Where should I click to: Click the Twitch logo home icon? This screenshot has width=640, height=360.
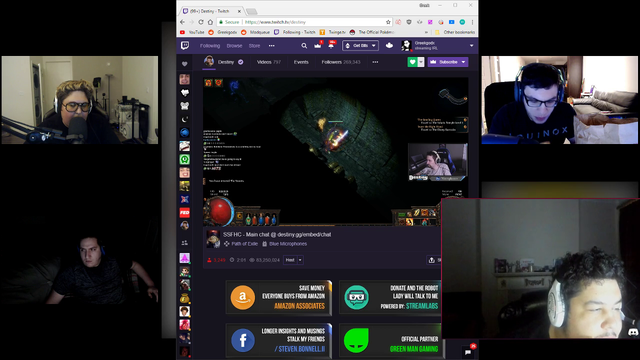(x=185, y=45)
